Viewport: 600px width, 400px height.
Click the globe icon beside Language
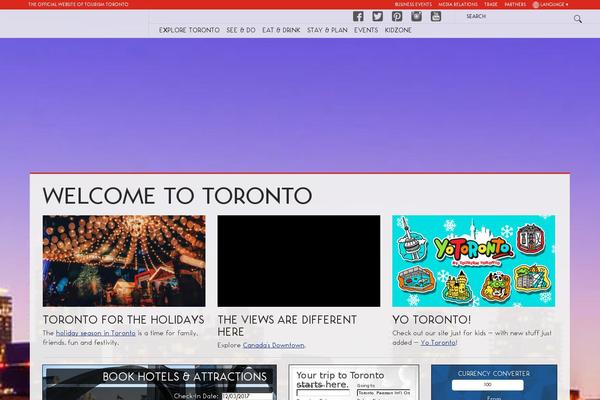click(536, 5)
